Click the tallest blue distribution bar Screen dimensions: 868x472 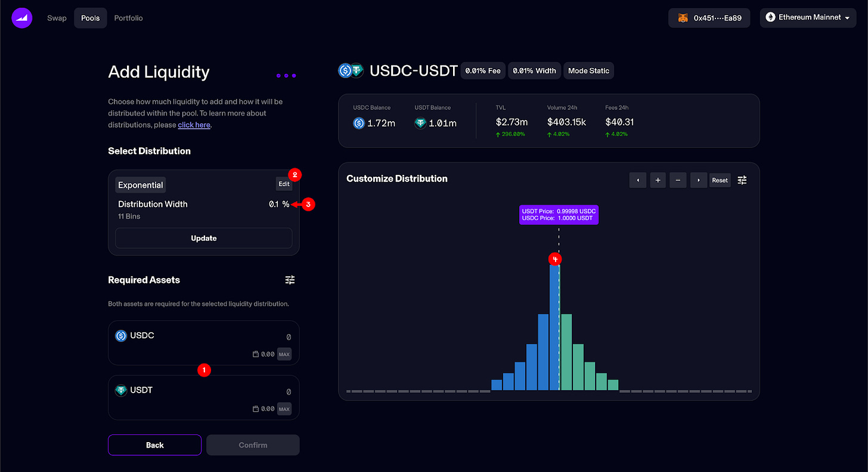pos(554,327)
